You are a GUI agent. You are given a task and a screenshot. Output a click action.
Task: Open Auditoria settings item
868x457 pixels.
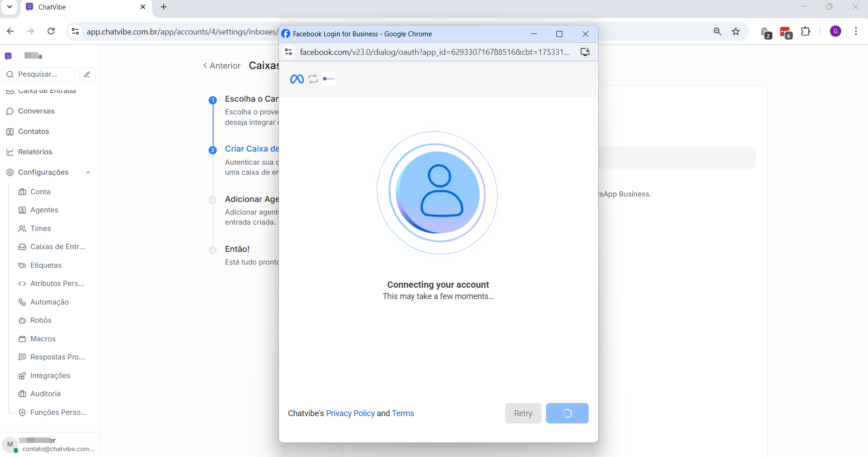(45, 394)
